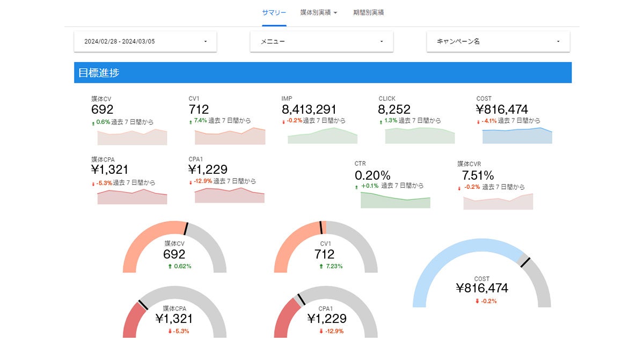Click the CV1 gauge value 712
644x338 pixels.
[x=325, y=254]
